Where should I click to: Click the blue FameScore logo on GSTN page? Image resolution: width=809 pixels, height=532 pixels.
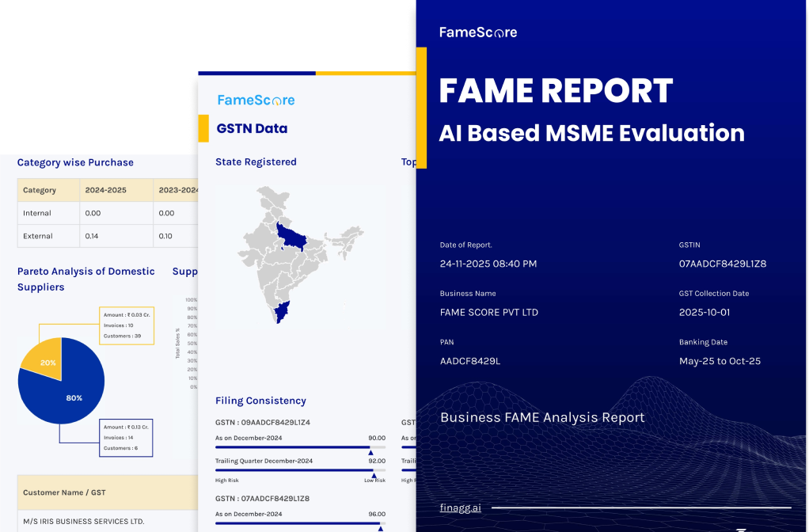click(x=256, y=100)
